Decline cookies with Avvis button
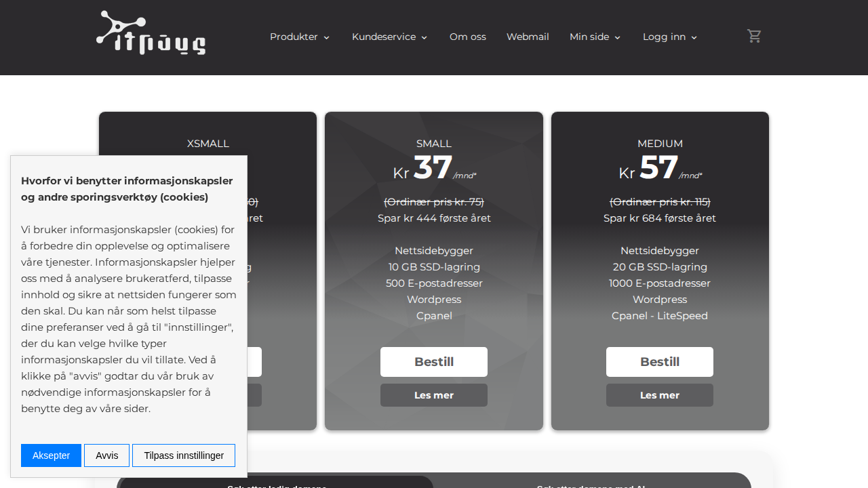868x488 pixels. [106, 455]
